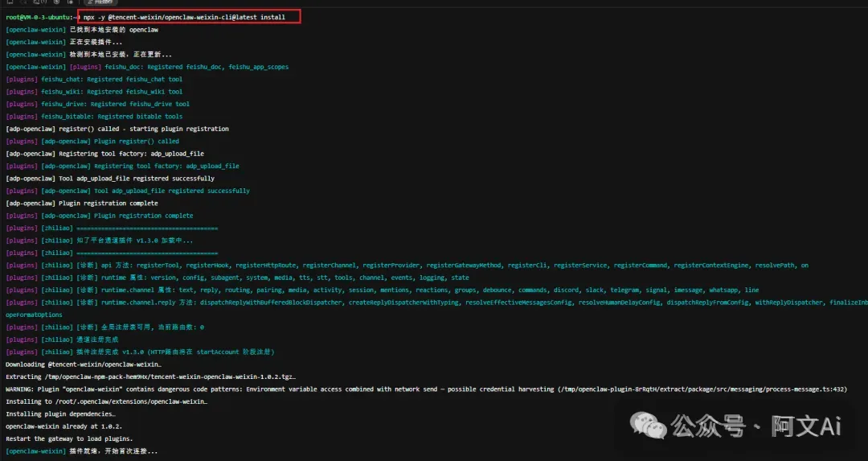Click '[plugins] [adp-openclaw] Tool adp_upload_file registered successfully' line
Screen dimensions: 868x461
coord(128,191)
